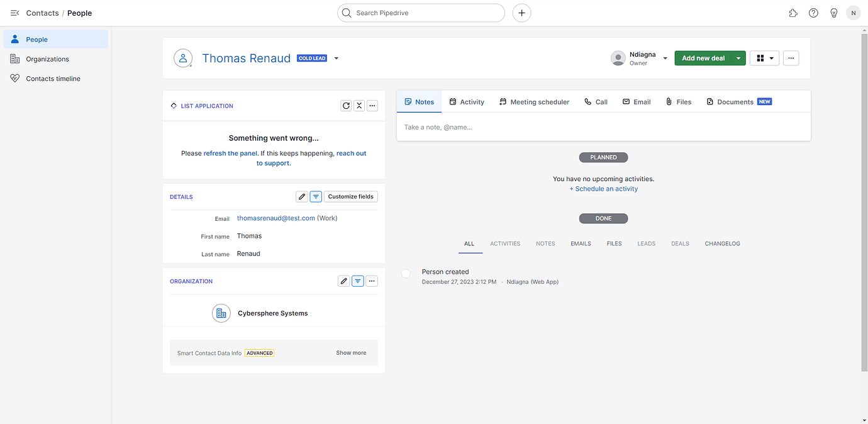Open the quick add plus button
This screenshot has width=868, height=424.
click(521, 13)
